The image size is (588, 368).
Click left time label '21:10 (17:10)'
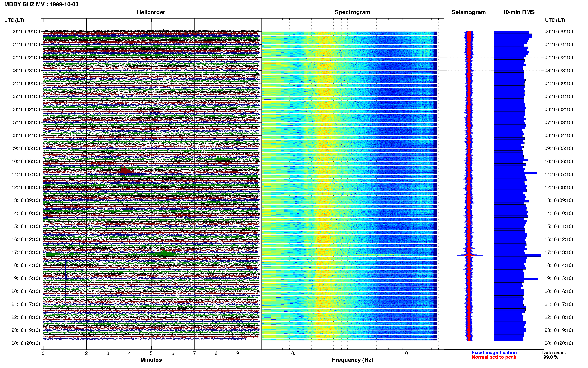26,304
